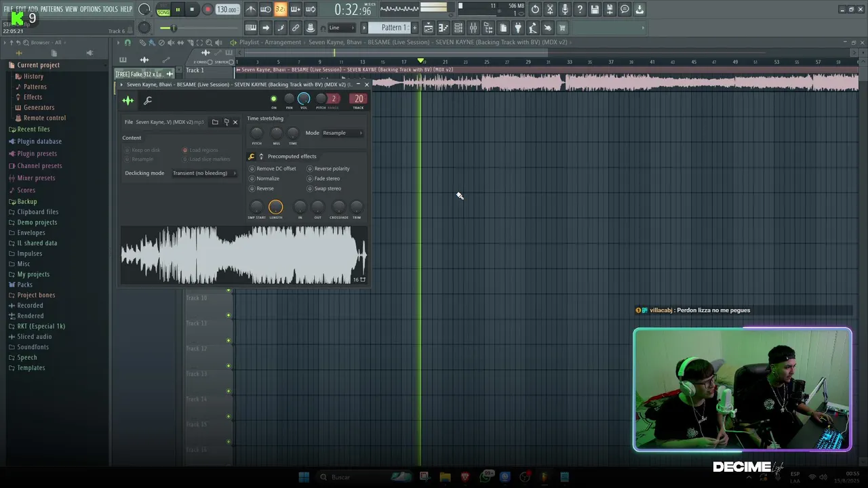Open the render/export download icon
This screenshot has width=868, height=488.
click(x=639, y=9)
